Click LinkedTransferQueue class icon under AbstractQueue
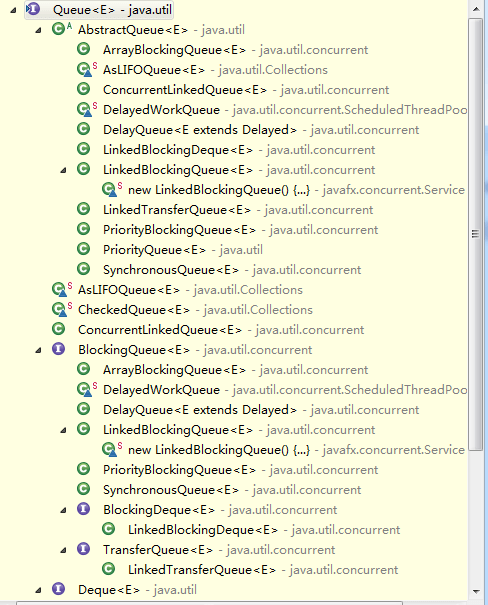The height and width of the screenshot is (605, 488). pos(83,209)
